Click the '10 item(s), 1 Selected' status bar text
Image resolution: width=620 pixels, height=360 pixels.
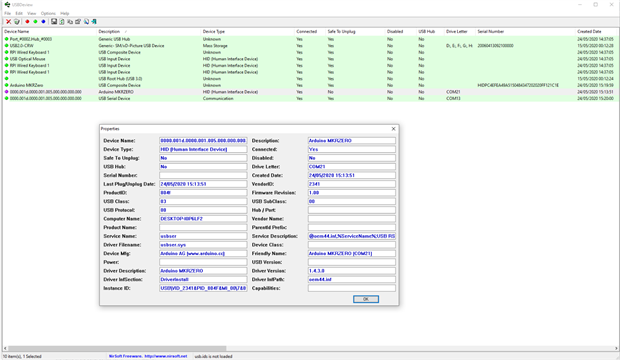click(x=23, y=356)
